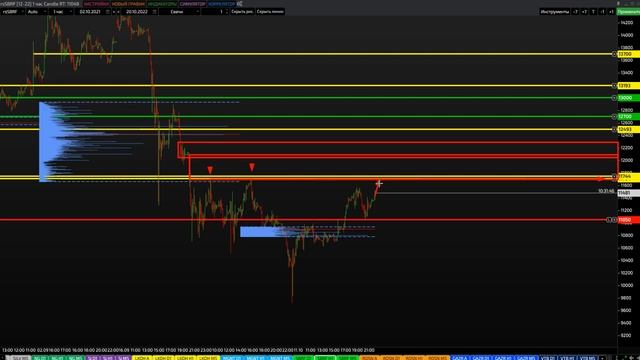Open the Инструменты tools button
Viewport: 640px width, 360px height.
[x=555, y=12]
